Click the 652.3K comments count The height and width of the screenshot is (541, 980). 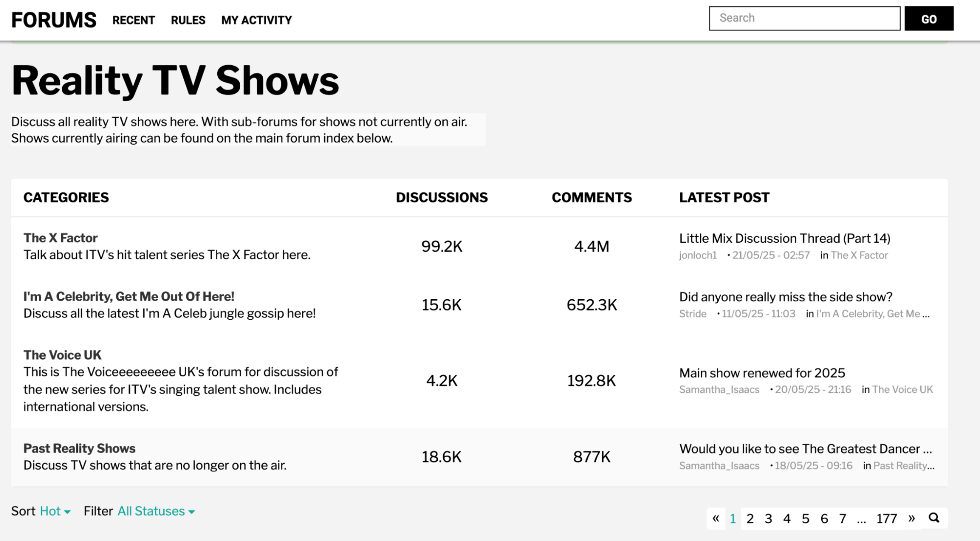(x=592, y=305)
